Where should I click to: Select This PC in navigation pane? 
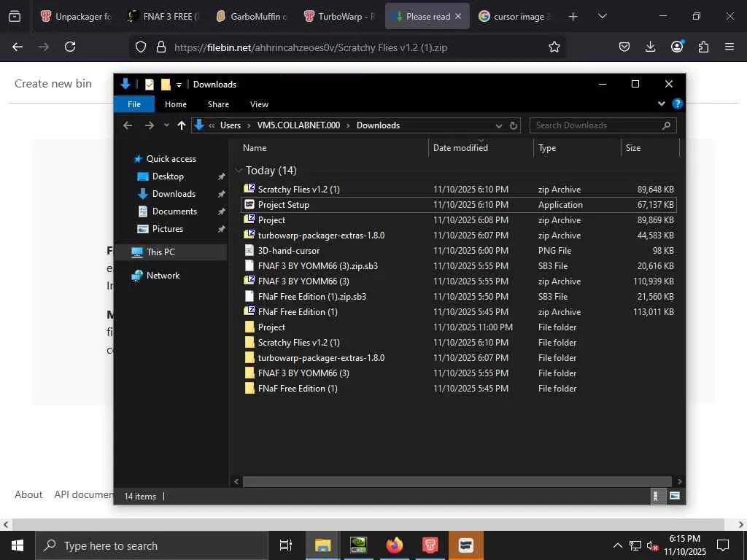click(160, 252)
